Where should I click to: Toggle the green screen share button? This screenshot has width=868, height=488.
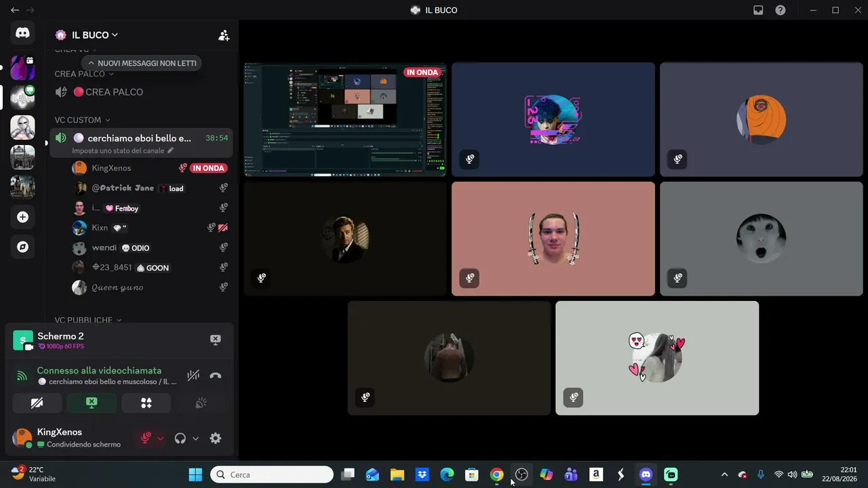pyautogui.click(x=92, y=403)
